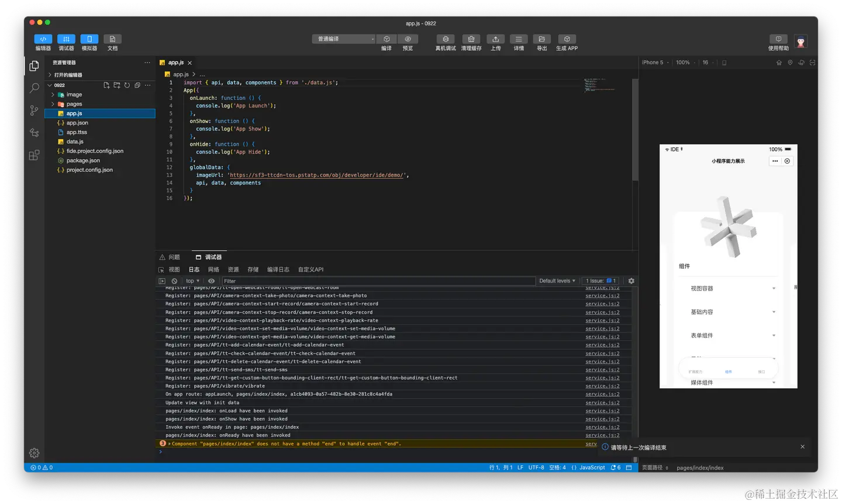This screenshot has width=842, height=504.
Task: Expand the pages folder in explorer
Action: tap(74, 104)
